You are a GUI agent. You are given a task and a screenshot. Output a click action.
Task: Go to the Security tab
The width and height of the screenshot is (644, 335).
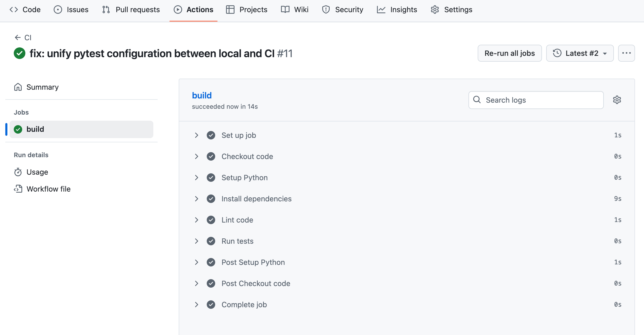click(343, 10)
